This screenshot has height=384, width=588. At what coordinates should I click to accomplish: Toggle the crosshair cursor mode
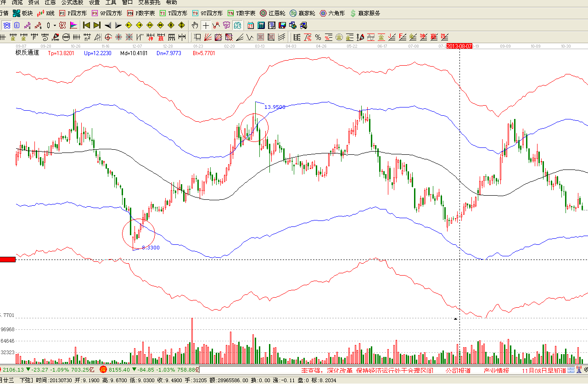(206, 25)
